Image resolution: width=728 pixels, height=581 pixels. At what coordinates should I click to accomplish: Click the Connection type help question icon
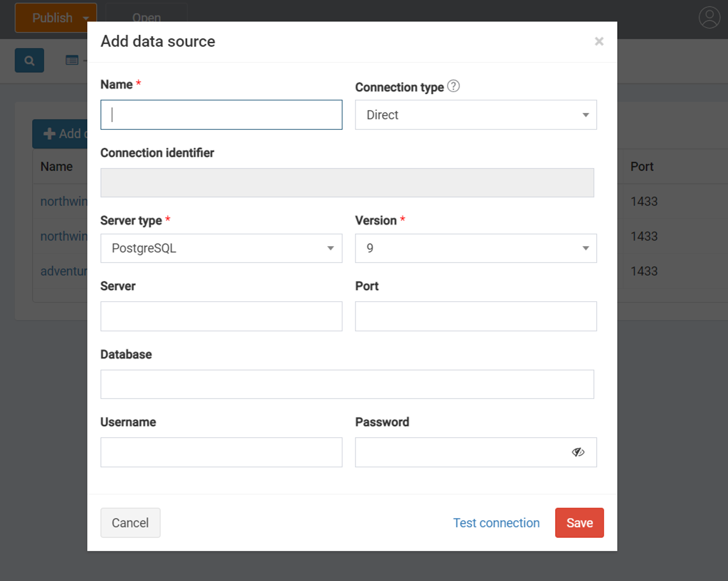tap(453, 86)
